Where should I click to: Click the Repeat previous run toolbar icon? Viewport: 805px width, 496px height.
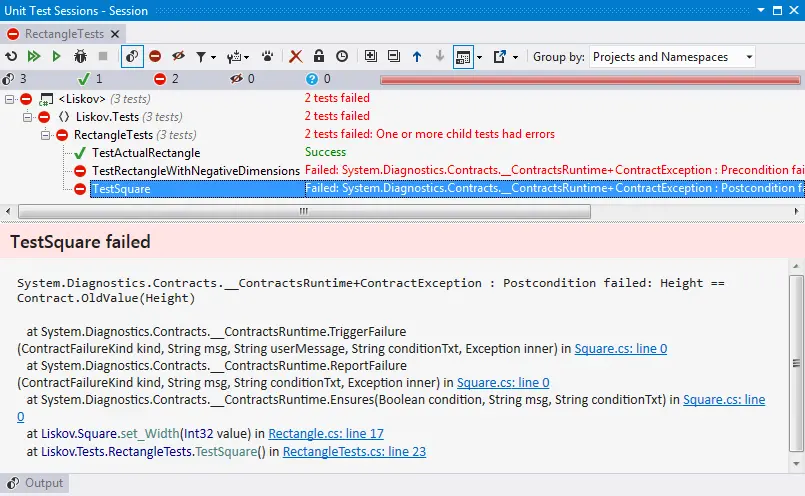coord(11,56)
